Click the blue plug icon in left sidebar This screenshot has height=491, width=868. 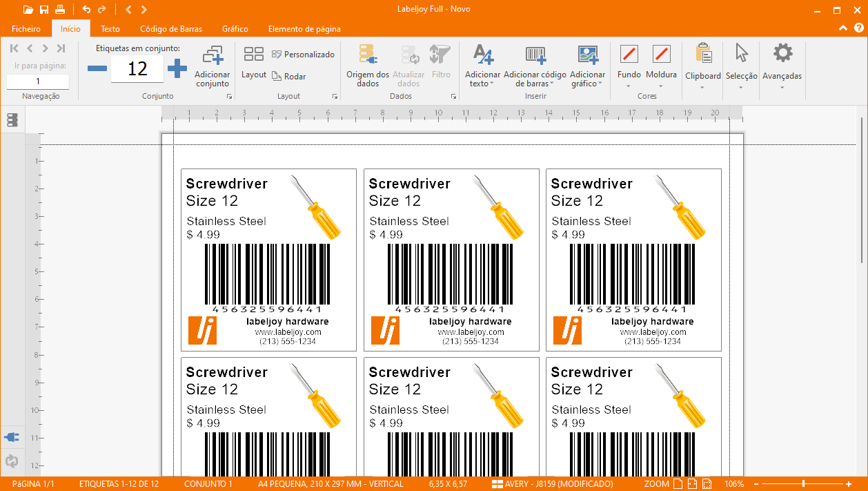pos(12,436)
